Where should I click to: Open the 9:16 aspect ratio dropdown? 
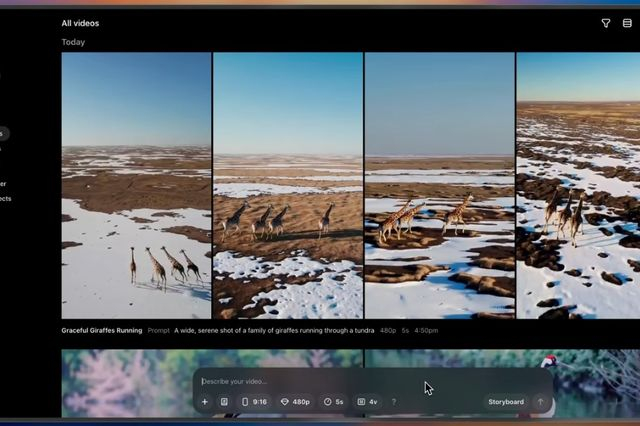click(254, 402)
